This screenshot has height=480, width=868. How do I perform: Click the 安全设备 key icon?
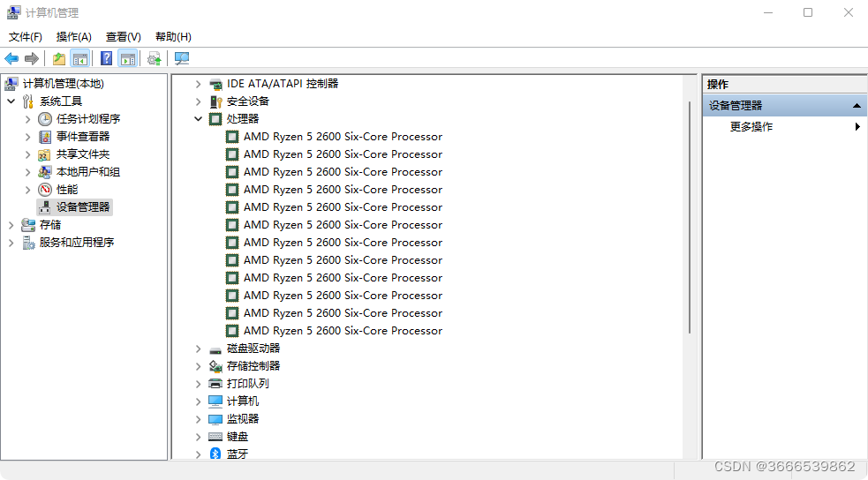pos(215,101)
